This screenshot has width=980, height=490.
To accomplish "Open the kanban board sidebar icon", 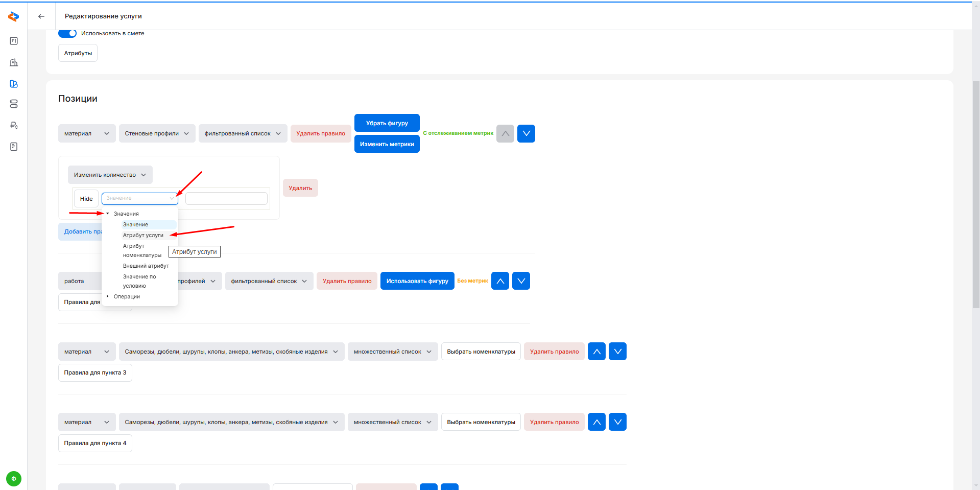I will 14,41.
